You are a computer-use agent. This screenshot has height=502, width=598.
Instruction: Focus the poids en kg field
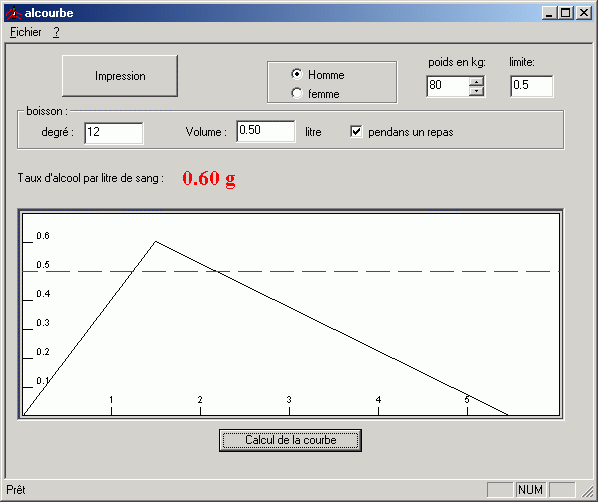448,86
